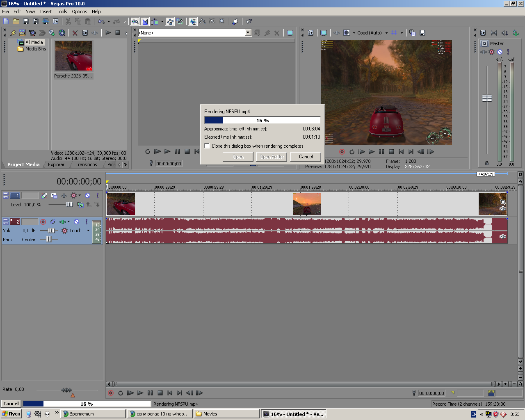Click the Render As toolbar icon
The height and width of the screenshot is (420, 525).
[46, 21]
